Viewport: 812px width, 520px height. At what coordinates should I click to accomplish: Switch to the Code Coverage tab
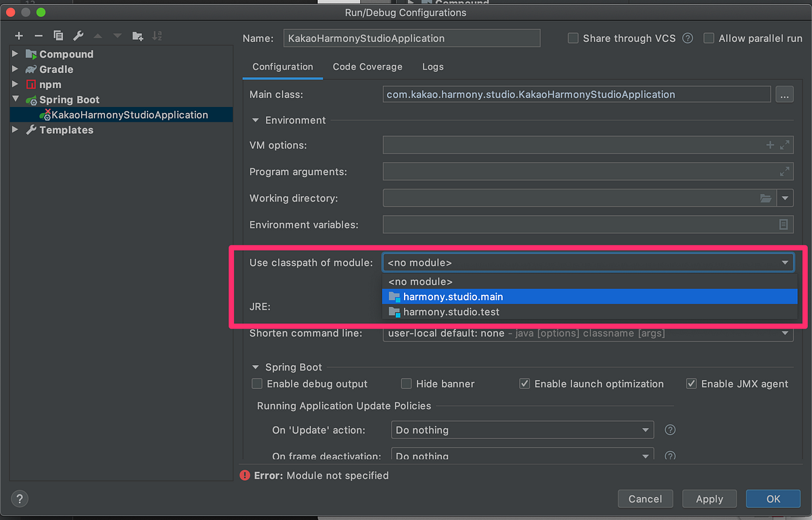367,66
